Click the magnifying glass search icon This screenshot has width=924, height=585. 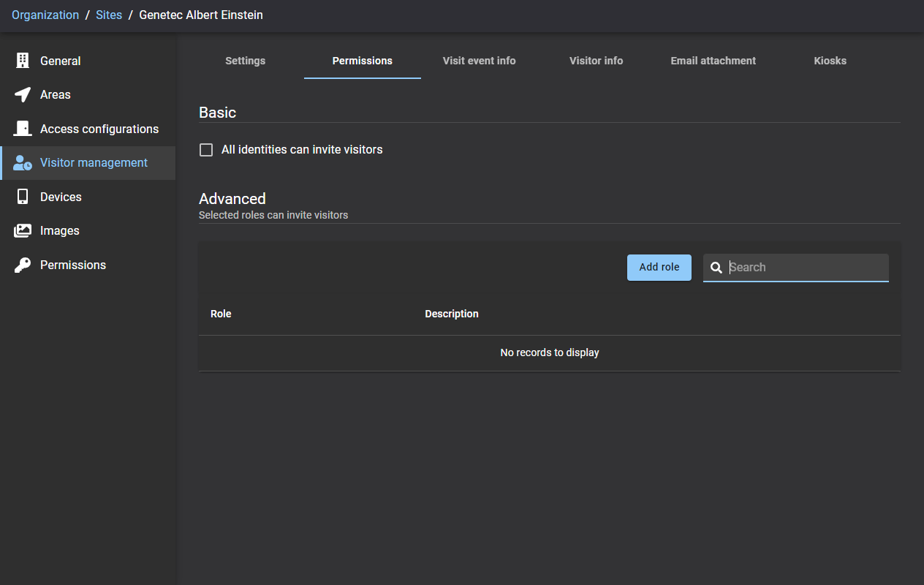(x=716, y=268)
